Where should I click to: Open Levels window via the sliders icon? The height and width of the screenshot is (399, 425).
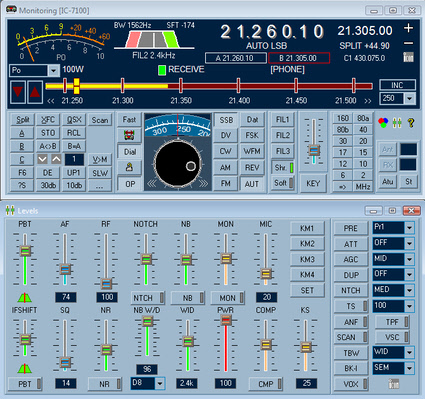coord(397,123)
